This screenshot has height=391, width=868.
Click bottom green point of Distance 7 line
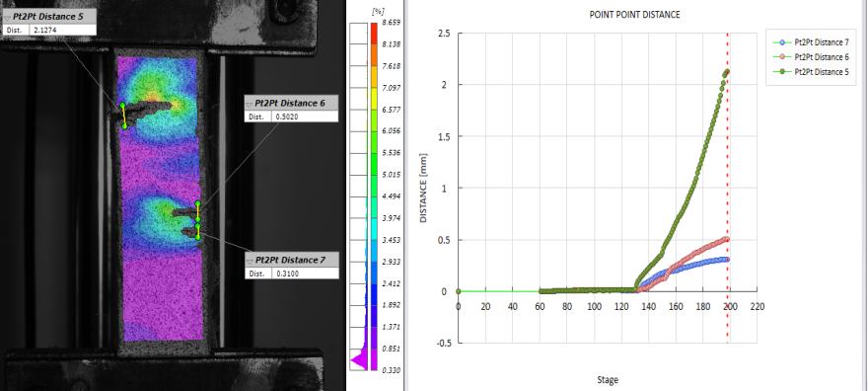[198, 237]
